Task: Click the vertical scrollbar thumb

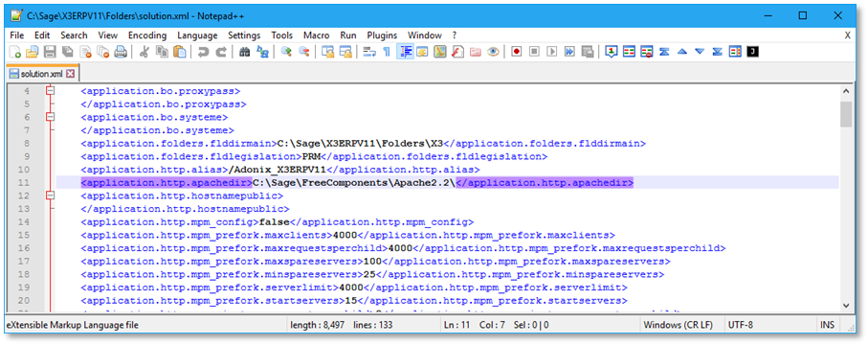Action: [845, 114]
